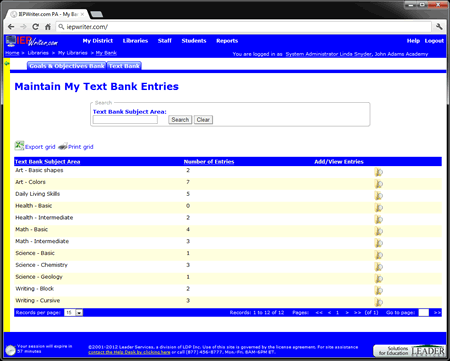The height and width of the screenshot is (361, 450).
Task: Open entries folder icon for Art - Colors
Action: tap(379, 184)
